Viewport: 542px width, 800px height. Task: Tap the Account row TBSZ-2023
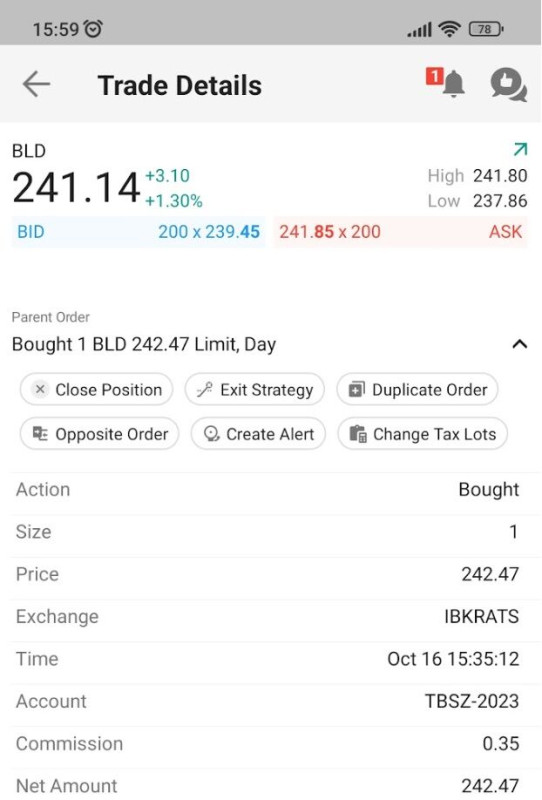267,702
